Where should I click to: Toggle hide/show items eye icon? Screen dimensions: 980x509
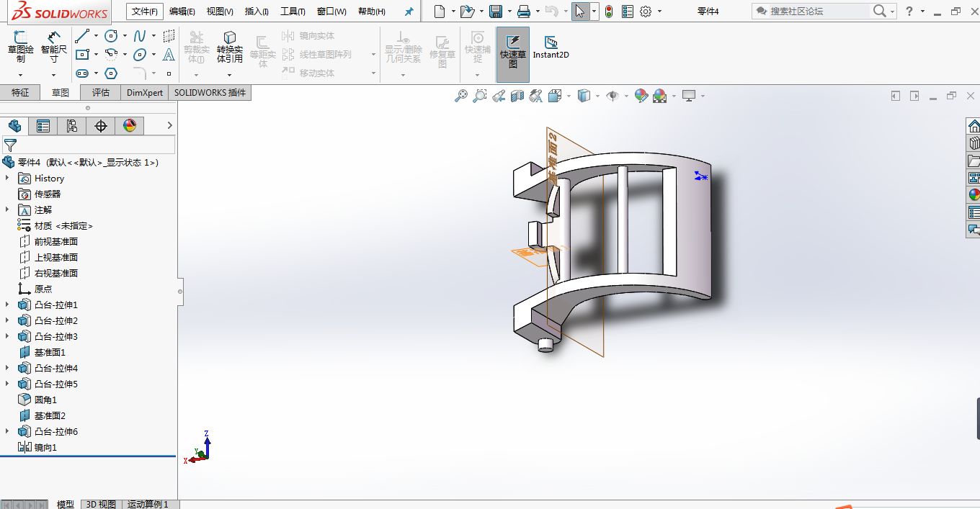612,96
